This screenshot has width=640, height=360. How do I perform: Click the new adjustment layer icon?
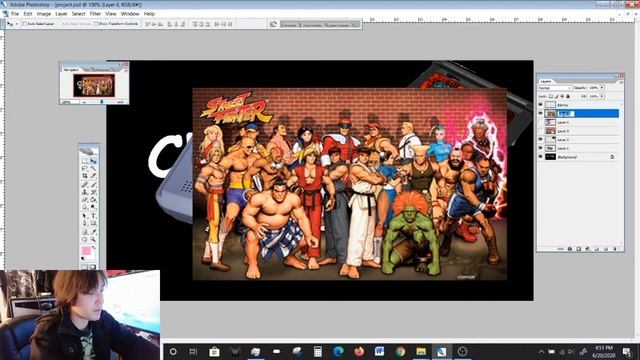click(x=588, y=249)
